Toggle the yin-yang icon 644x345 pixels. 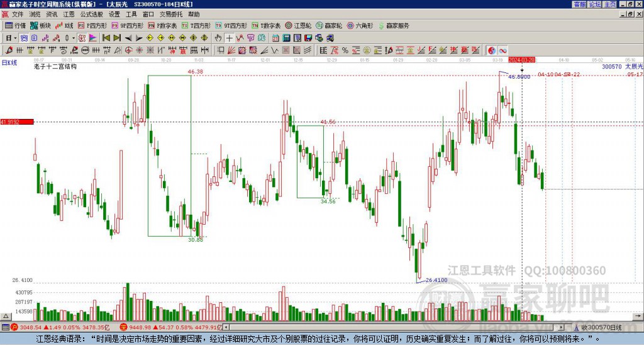[x=492, y=50]
